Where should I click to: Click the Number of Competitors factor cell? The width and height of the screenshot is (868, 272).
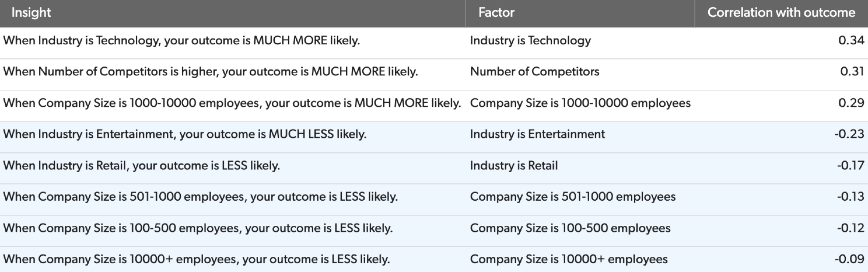tap(535, 71)
